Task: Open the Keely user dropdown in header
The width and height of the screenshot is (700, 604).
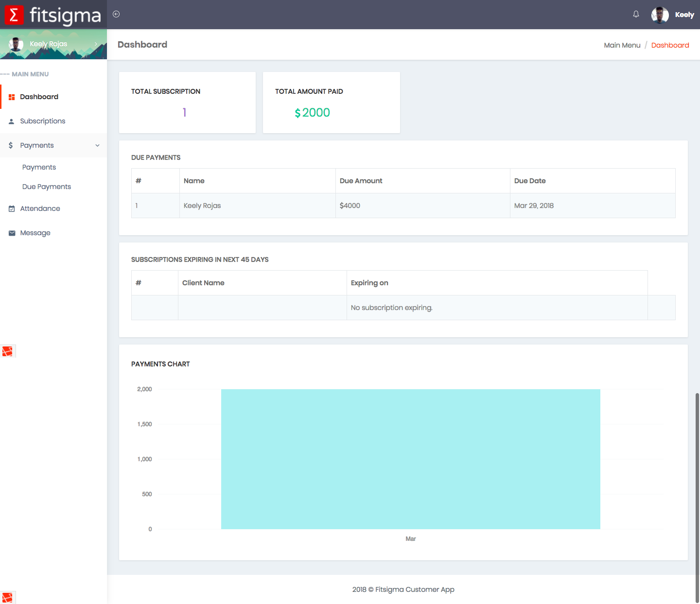Action: pyautogui.click(x=684, y=15)
